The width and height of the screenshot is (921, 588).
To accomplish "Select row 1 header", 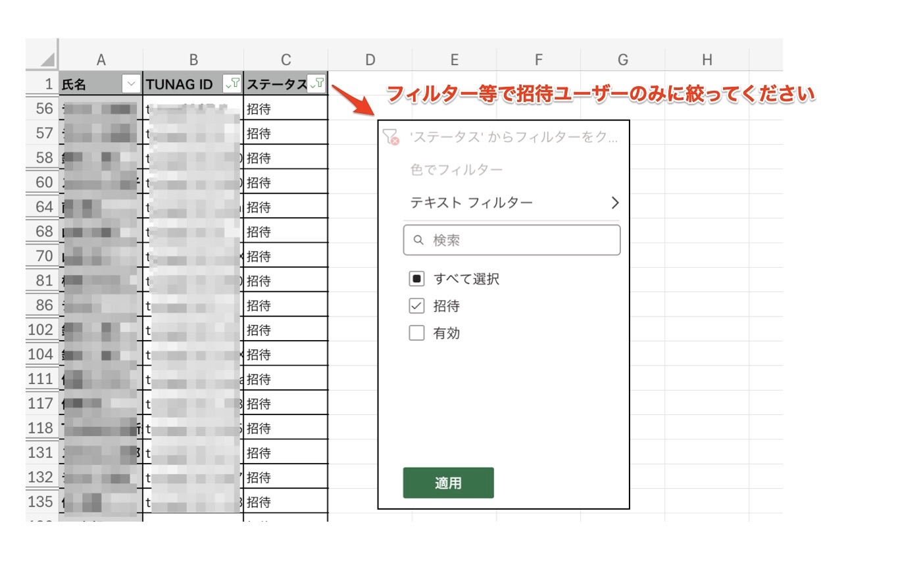I will click(x=42, y=84).
